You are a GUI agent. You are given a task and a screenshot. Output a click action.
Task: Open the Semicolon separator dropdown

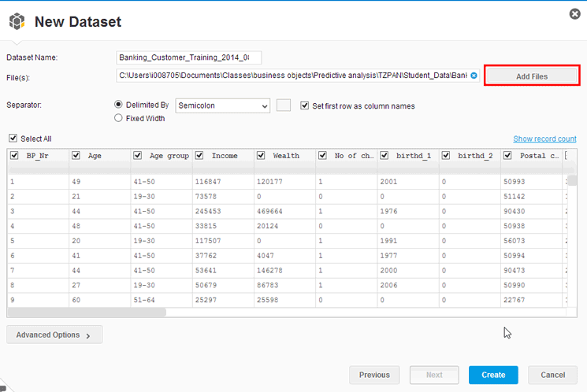click(x=222, y=105)
